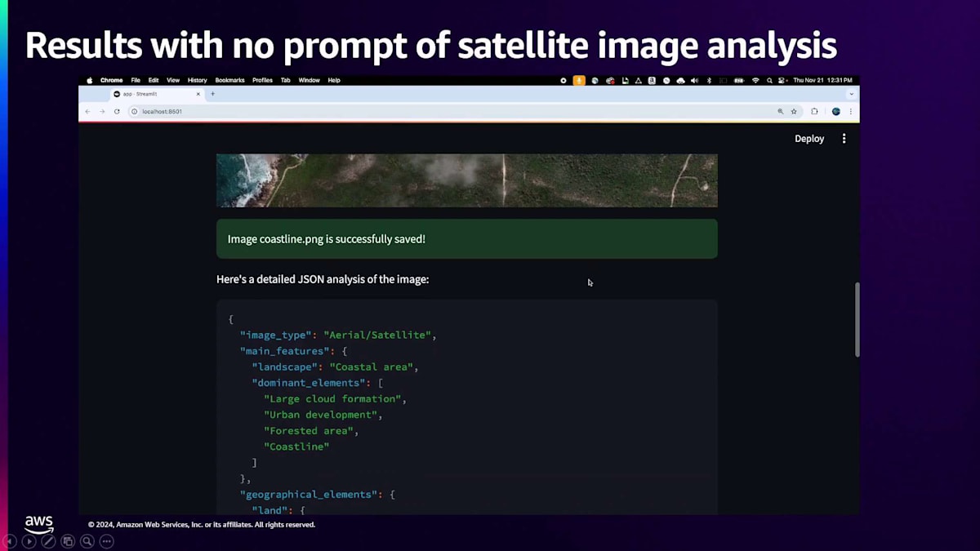
Task: Open the History menu
Action: (197, 80)
